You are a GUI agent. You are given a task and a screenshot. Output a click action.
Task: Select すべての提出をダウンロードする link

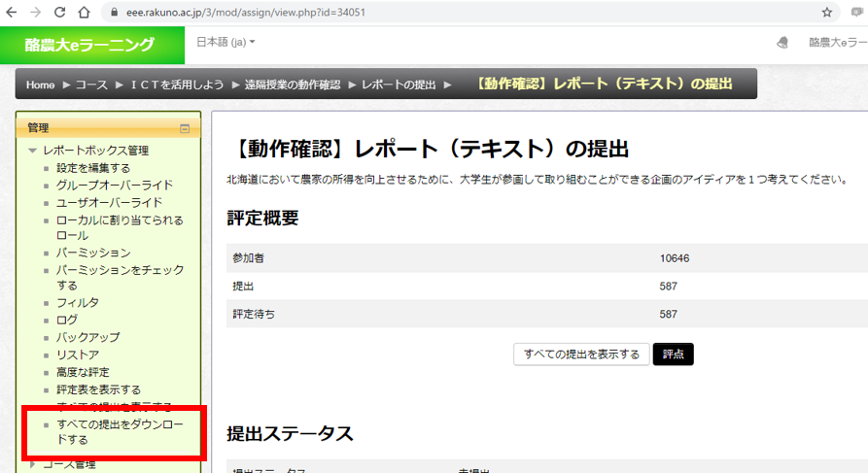[x=113, y=432]
